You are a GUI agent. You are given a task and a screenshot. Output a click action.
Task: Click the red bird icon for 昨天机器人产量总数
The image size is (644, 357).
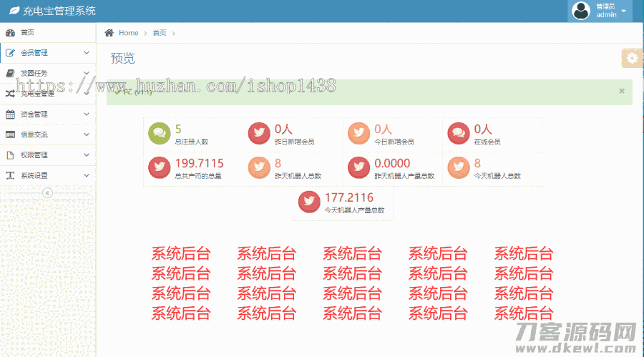click(x=358, y=167)
